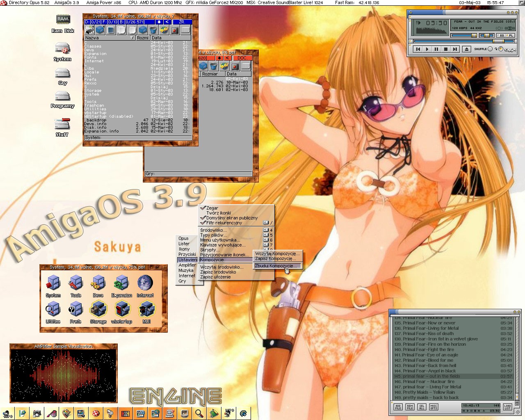Click the < button in System lister status bar
Image resolution: width=525 pixels, height=420 pixels.
(167, 22)
